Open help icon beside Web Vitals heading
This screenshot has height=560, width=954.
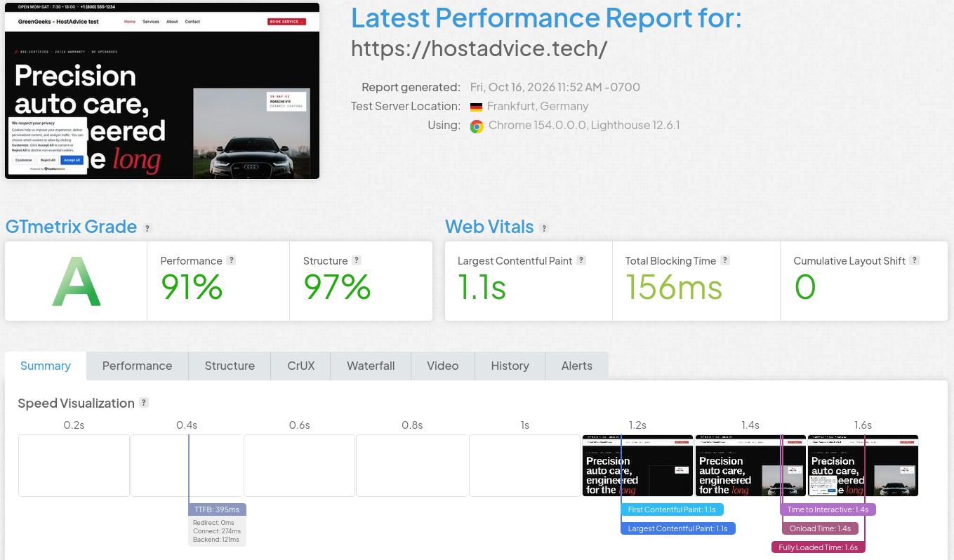pyautogui.click(x=544, y=228)
